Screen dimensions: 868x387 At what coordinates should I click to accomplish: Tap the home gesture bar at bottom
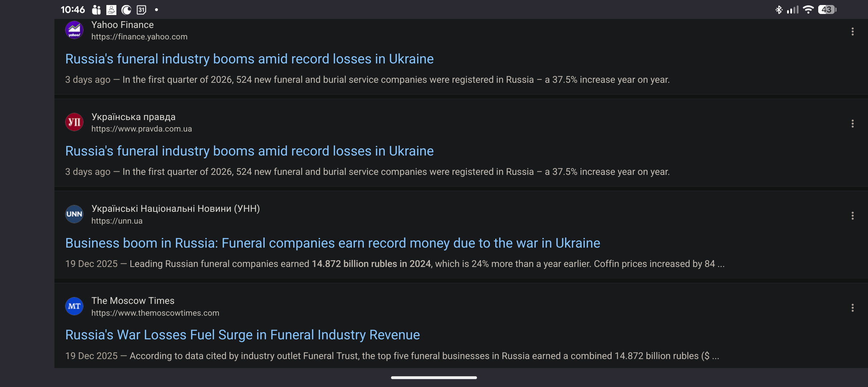click(434, 377)
